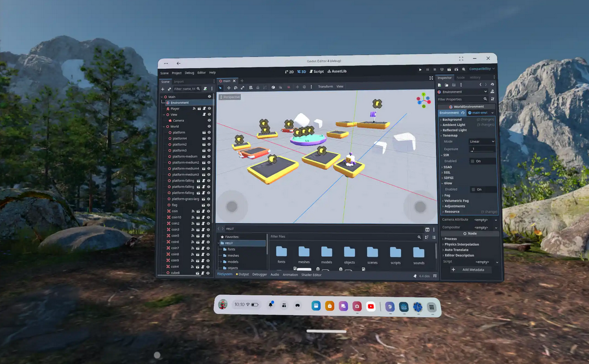Collapse the World node in scene tree
This screenshot has width=589, height=364.
click(x=164, y=126)
